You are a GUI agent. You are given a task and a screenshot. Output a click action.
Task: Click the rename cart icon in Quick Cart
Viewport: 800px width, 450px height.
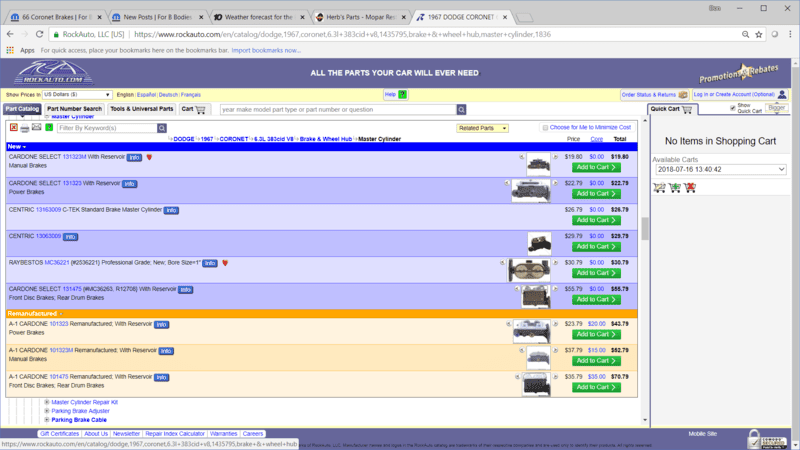[659, 188]
